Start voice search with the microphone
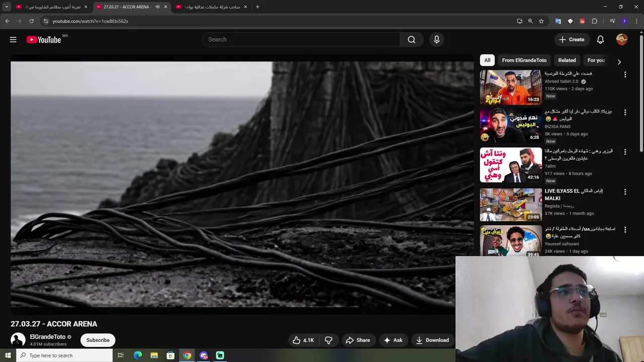Image resolution: width=644 pixels, height=362 pixels. click(437, 40)
